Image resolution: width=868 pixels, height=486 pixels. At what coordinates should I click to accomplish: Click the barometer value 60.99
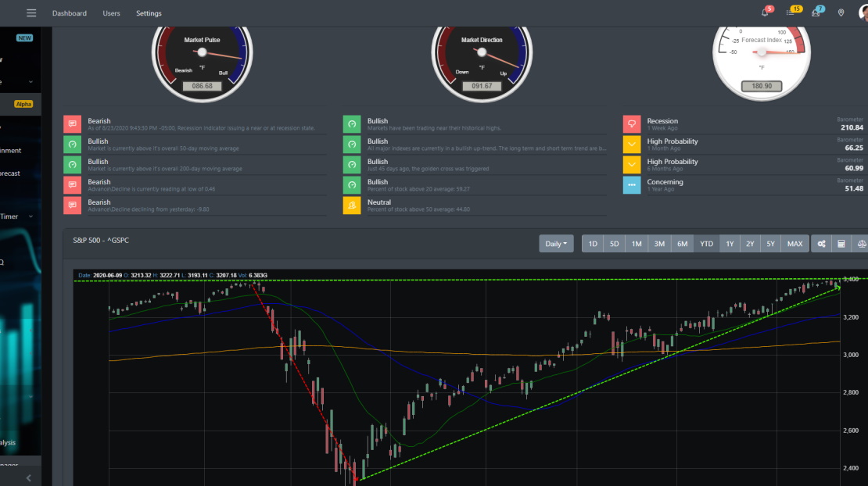coord(854,168)
